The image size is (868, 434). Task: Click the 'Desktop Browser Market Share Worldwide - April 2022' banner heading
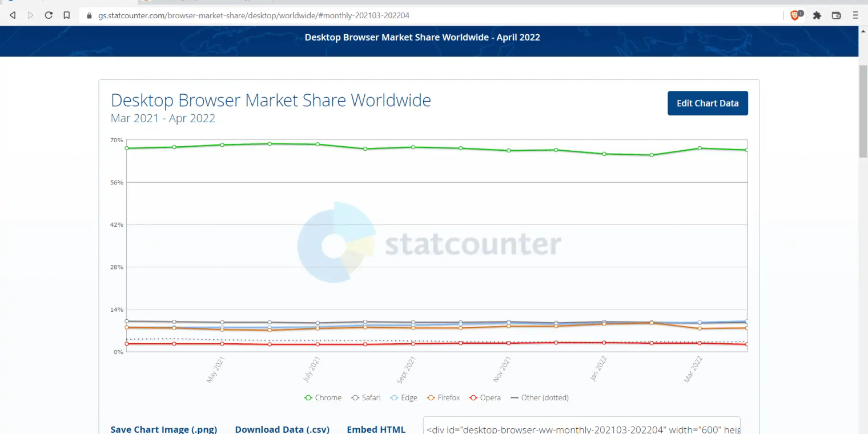[423, 37]
